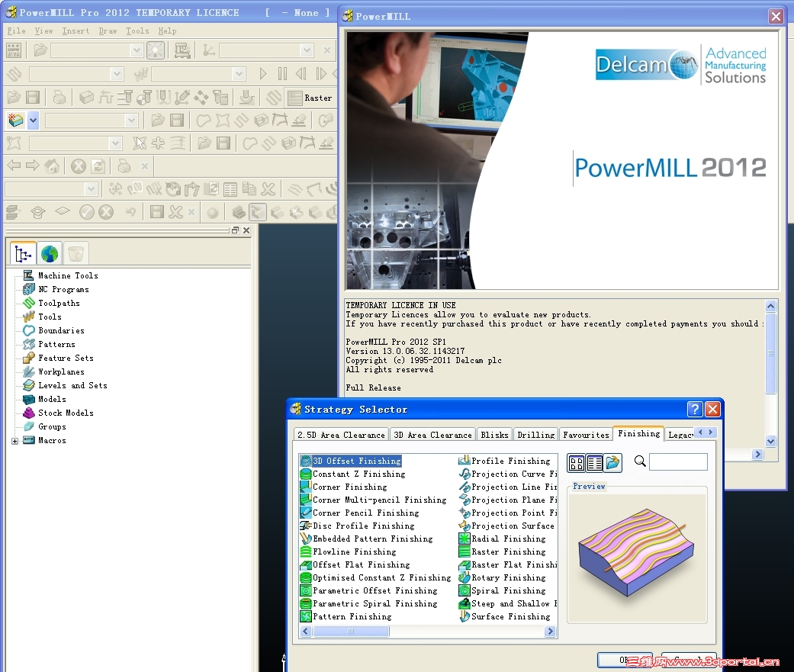Open the toolpath combo box beside stripes icon
794x672 pixels.
pyautogui.click(x=76, y=74)
